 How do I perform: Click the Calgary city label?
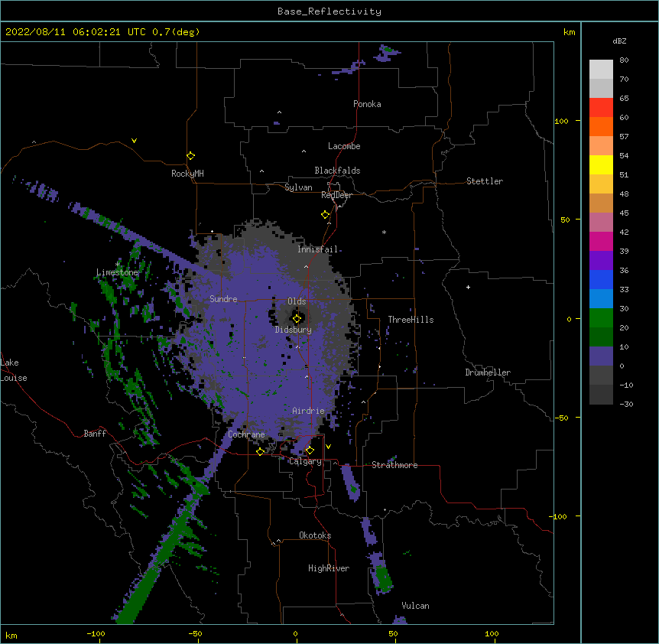coord(305,461)
